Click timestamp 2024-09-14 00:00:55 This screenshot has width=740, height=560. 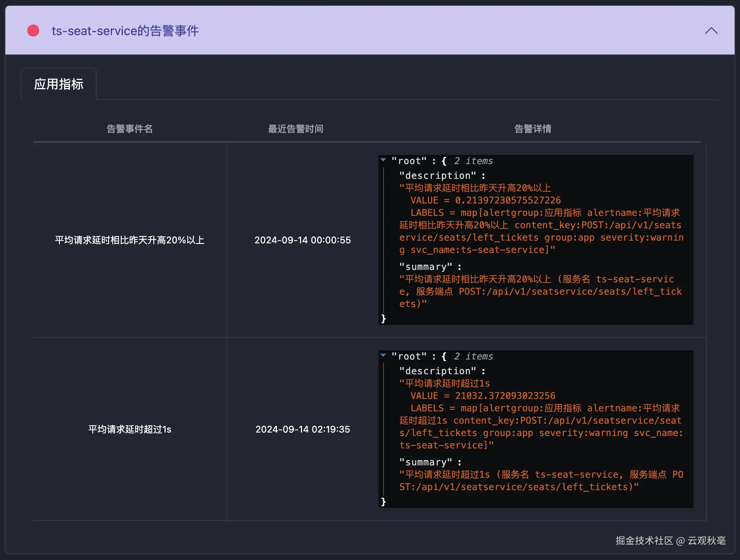303,240
